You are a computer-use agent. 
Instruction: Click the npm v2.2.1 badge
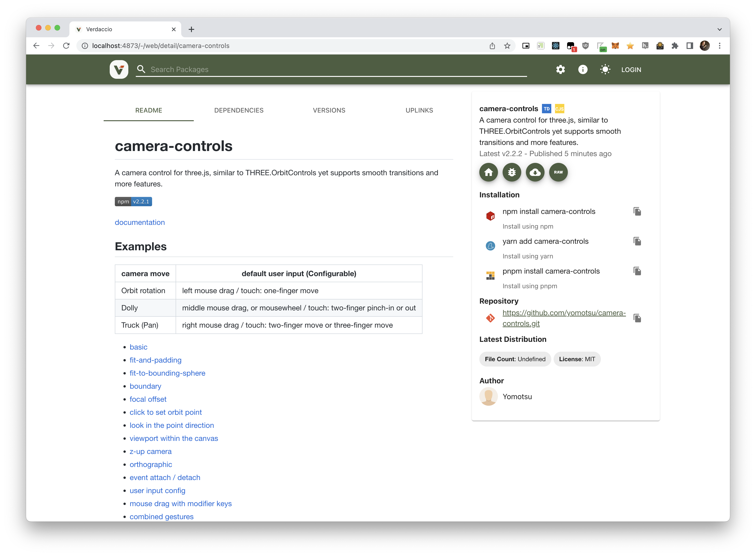133,202
